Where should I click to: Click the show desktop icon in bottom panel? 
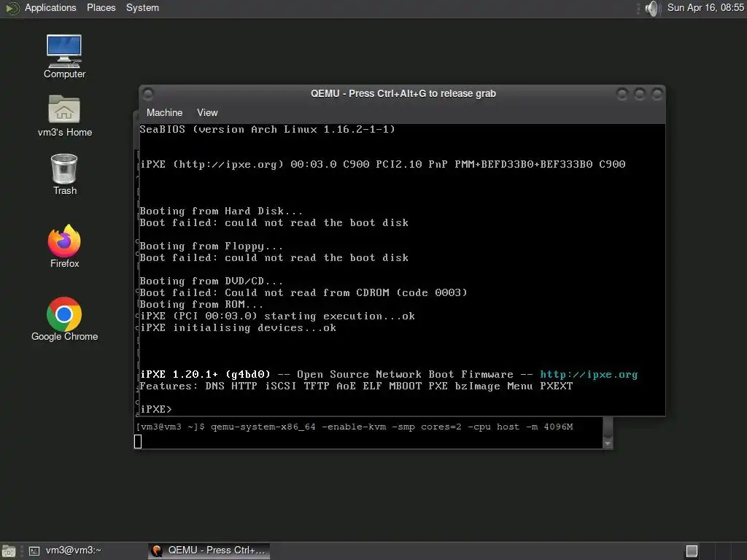click(9, 551)
